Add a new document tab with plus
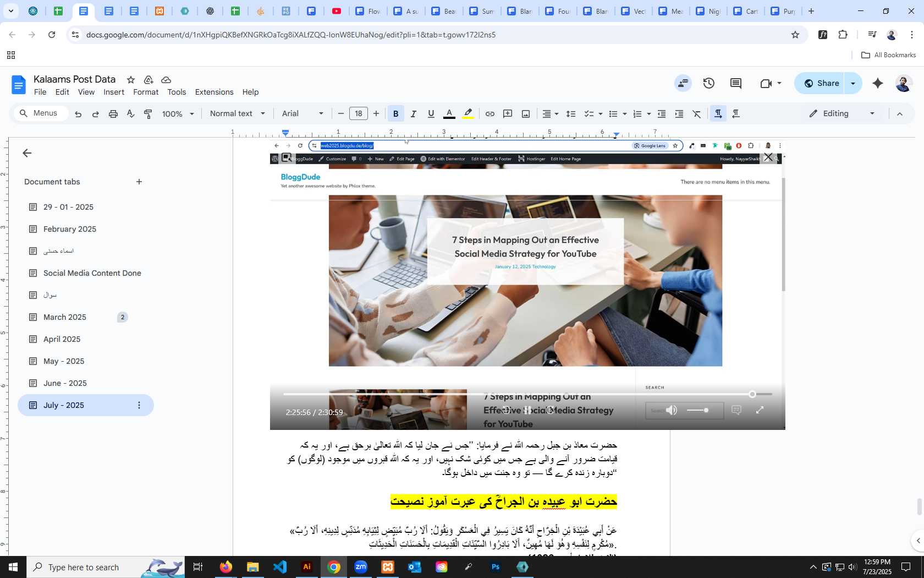Image resolution: width=924 pixels, height=578 pixels. [139, 182]
